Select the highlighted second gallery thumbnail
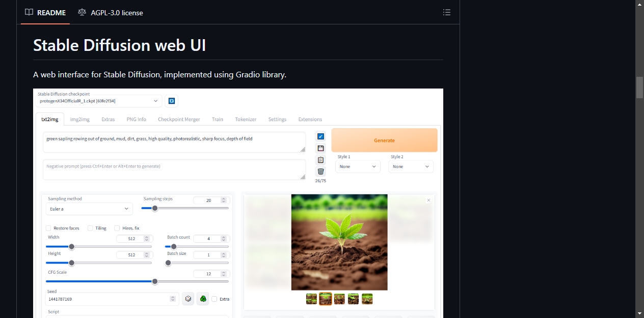Screen dimensions: 644x318 pos(326,299)
